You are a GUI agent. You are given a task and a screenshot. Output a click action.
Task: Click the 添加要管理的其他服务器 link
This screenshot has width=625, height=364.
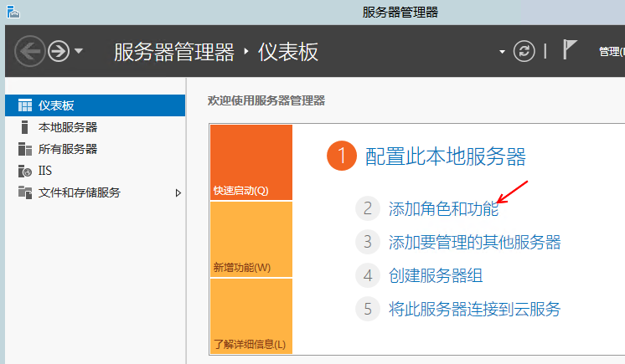coord(474,242)
